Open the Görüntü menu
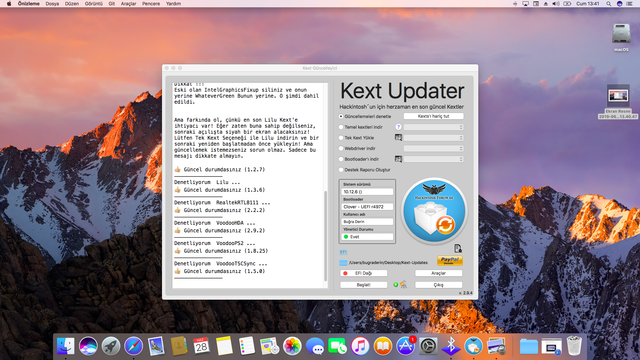The height and width of the screenshot is (360, 640). [93, 4]
